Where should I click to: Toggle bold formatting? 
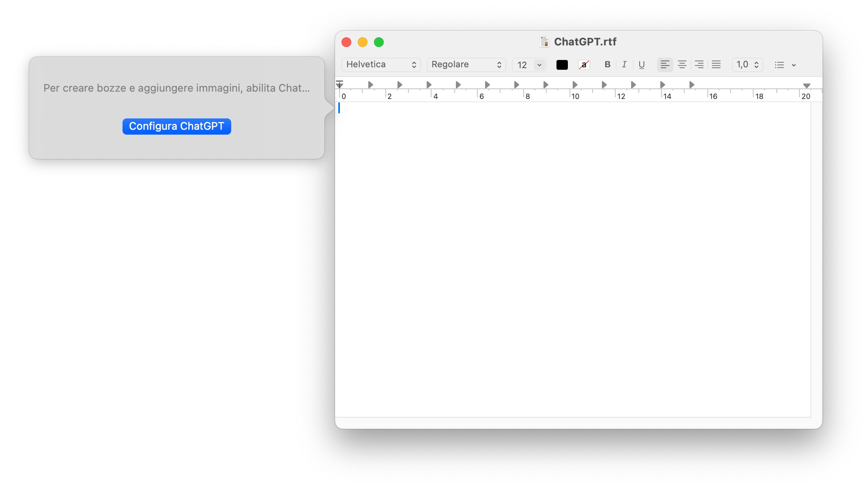coord(607,65)
